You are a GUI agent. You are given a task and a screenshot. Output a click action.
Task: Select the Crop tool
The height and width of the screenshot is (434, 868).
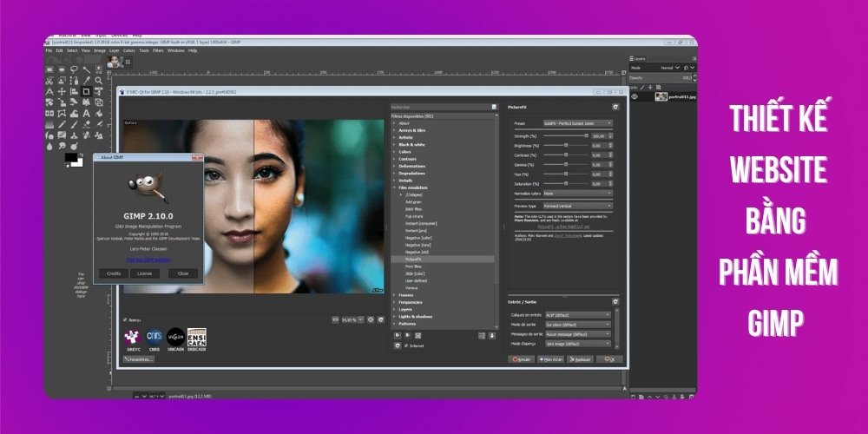(86, 91)
